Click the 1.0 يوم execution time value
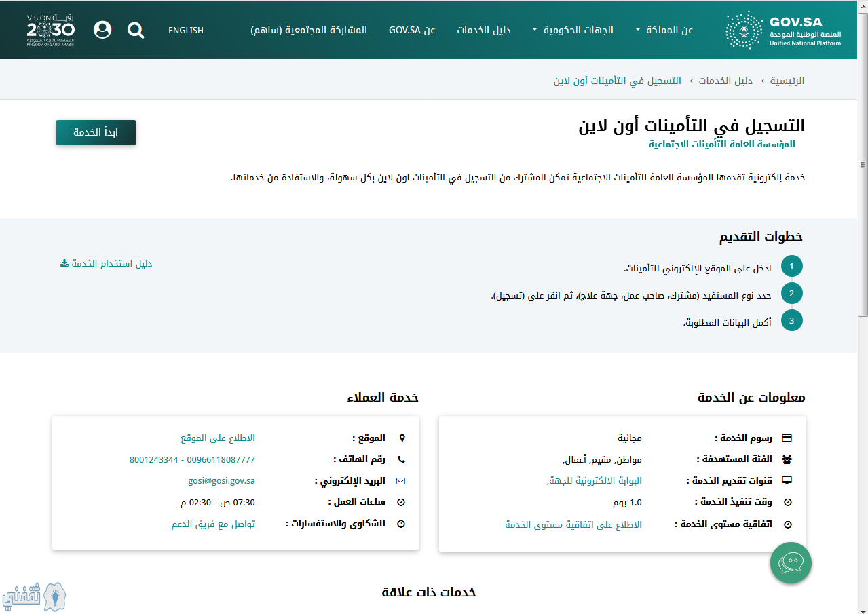Image resolution: width=868 pixels, height=614 pixels. coord(627,503)
